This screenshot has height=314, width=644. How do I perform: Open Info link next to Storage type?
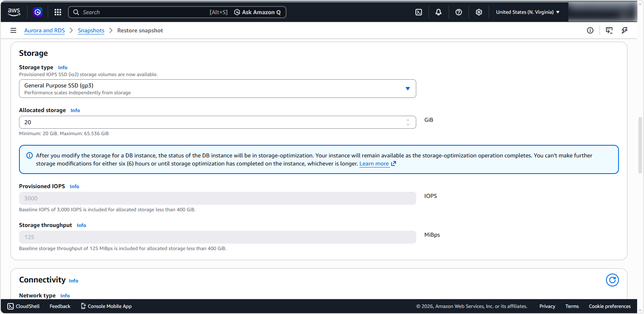point(63,68)
